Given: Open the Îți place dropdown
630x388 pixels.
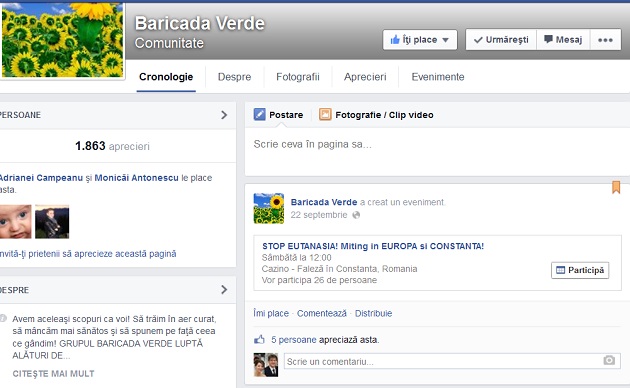Looking at the screenshot, I should click(x=420, y=40).
